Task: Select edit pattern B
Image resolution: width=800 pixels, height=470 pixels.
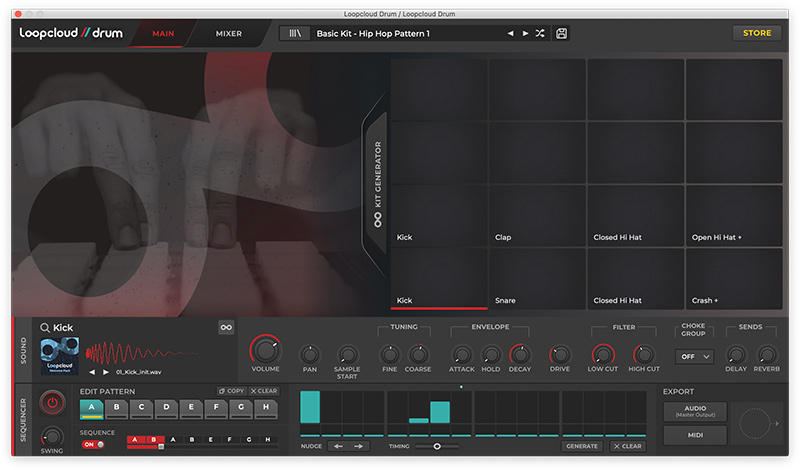Action: coord(116,409)
